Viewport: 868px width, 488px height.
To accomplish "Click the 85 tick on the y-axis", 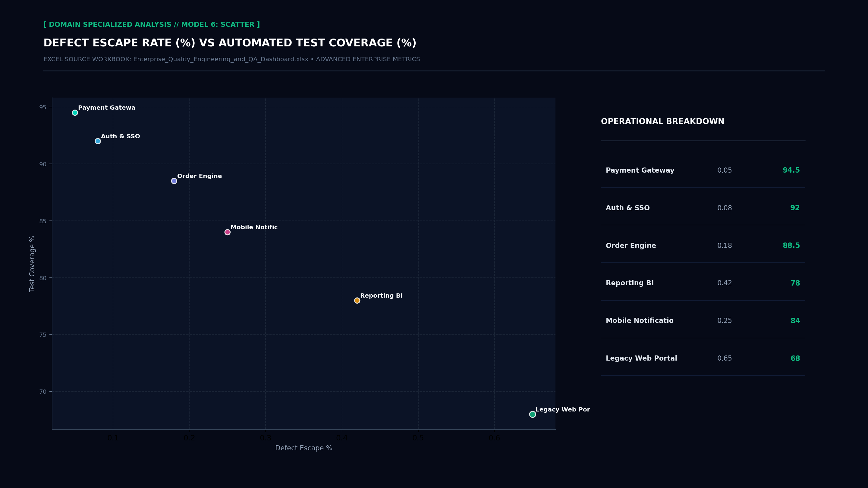I will click(43, 221).
